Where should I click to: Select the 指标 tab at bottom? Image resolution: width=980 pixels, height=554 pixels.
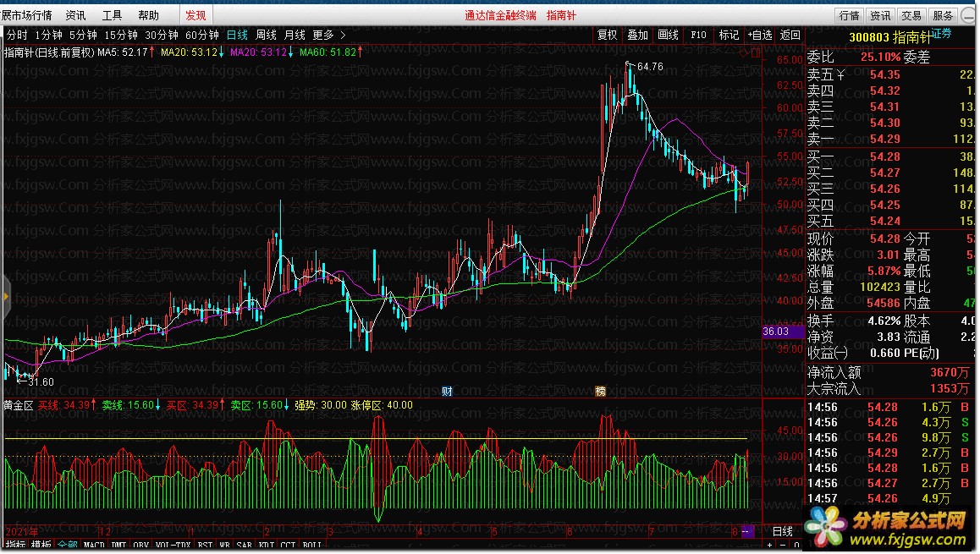coord(15,546)
